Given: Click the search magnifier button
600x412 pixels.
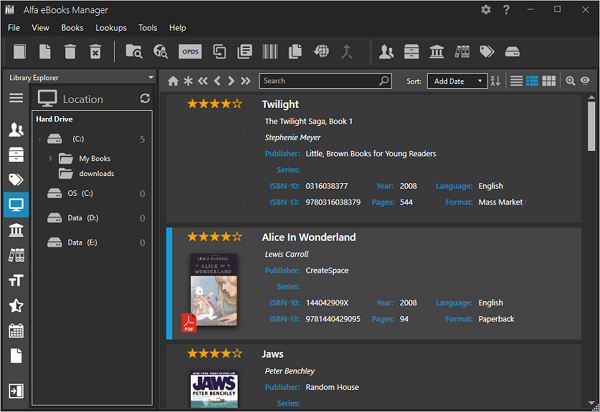Looking at the screenshot, I should 384,81.
